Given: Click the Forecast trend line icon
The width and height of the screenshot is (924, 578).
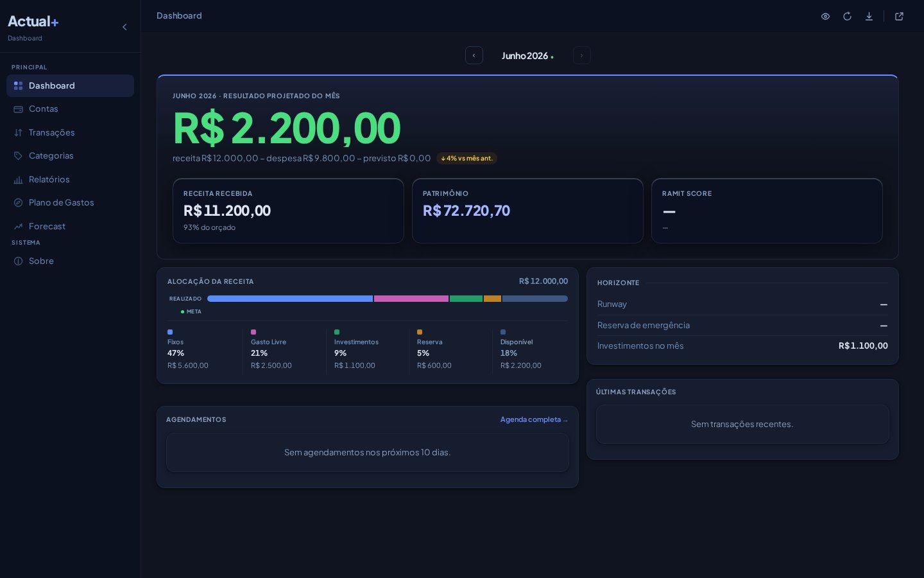Looking at the screenshot, I should click(x=18, y=226).
